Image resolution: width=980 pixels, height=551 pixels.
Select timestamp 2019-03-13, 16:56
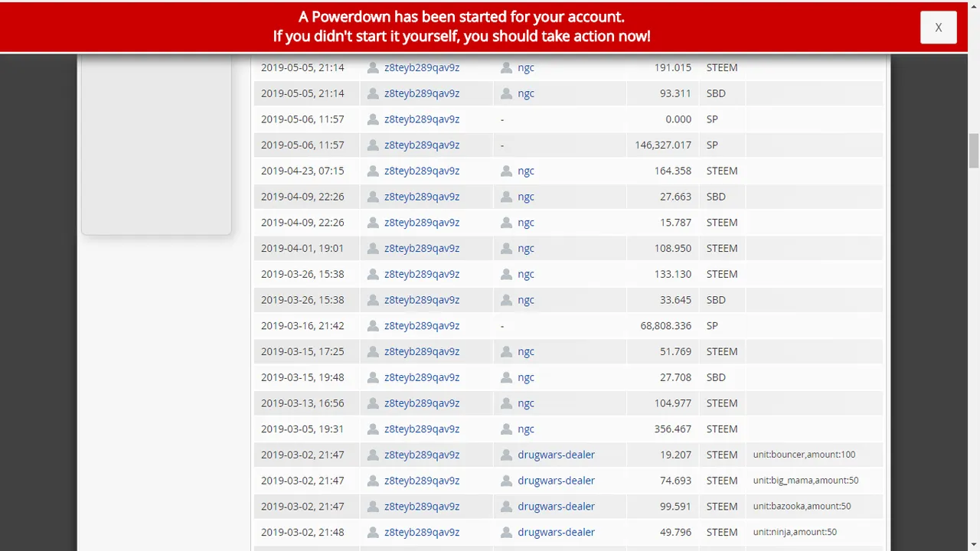302,403
